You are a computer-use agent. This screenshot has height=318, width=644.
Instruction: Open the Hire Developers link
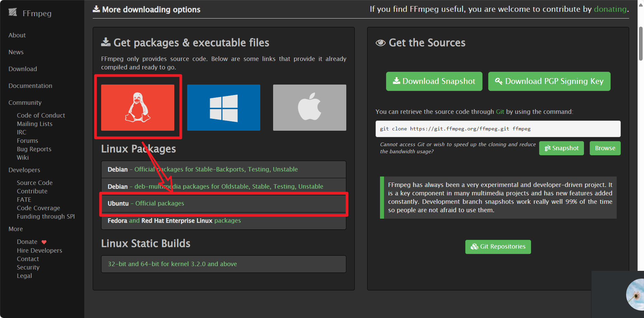pyautogui.click(x=39, y=251)
